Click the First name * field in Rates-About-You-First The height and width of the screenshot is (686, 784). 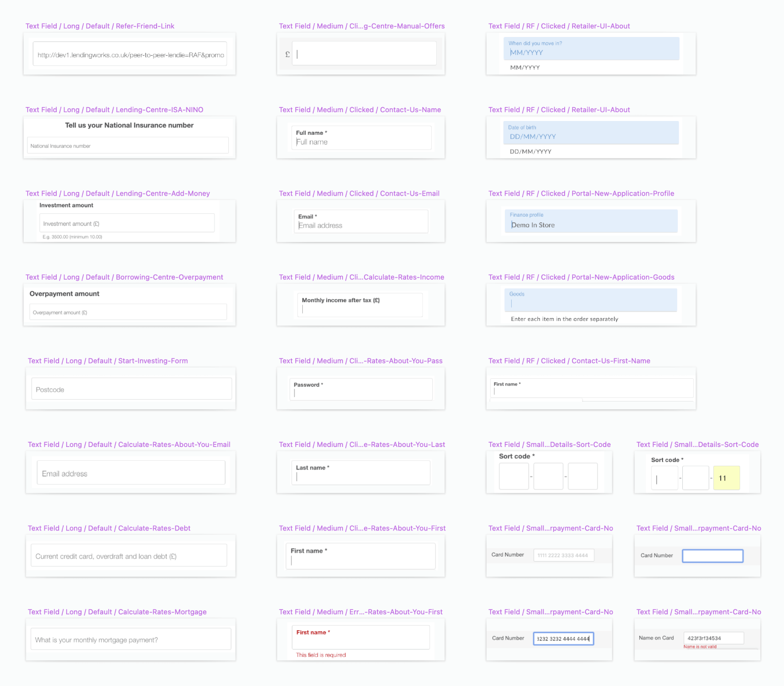361,556
